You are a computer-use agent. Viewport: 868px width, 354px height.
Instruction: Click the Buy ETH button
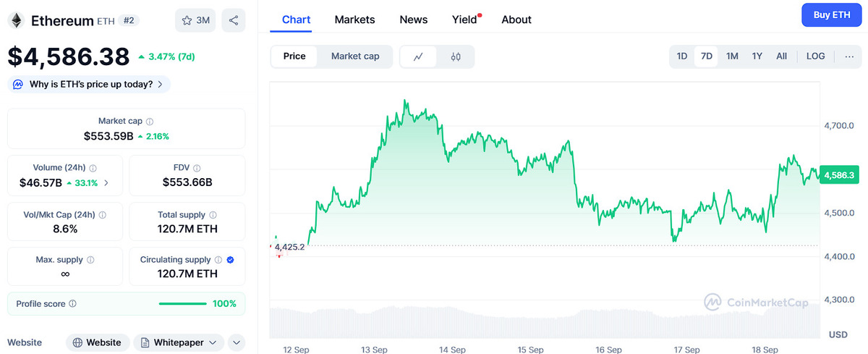pos(832,15)
